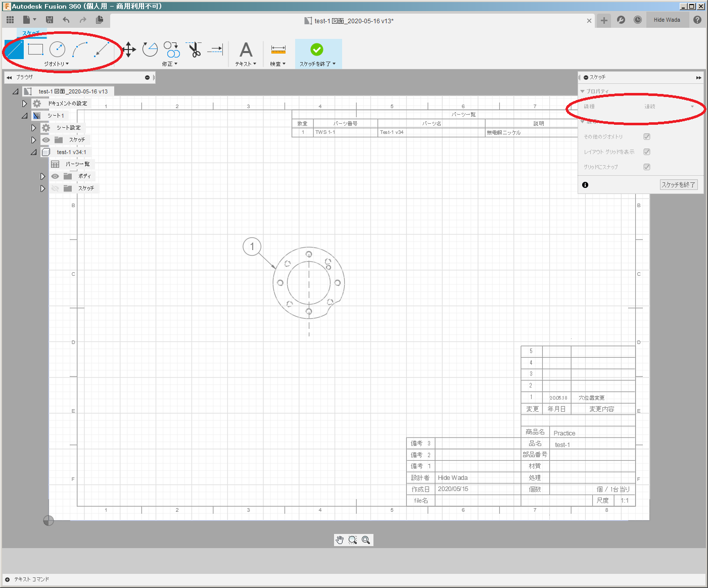Open the スケッチを終了 toolbar dropdown label

317,64
